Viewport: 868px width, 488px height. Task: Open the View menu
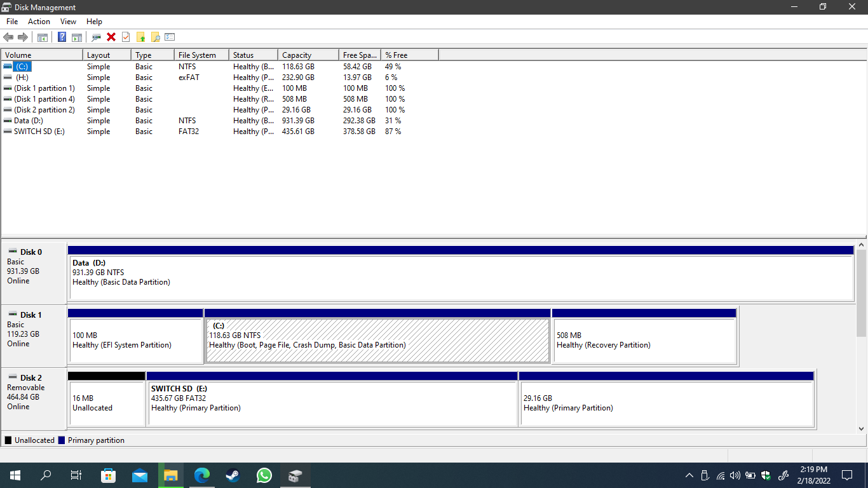pos(68,22)
